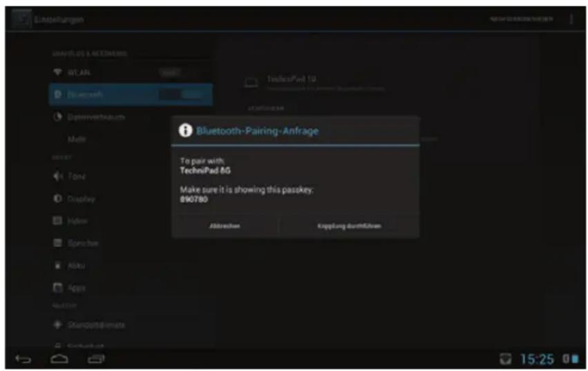Confirm with Kopplung durchführen button

[x=349, y=226]
